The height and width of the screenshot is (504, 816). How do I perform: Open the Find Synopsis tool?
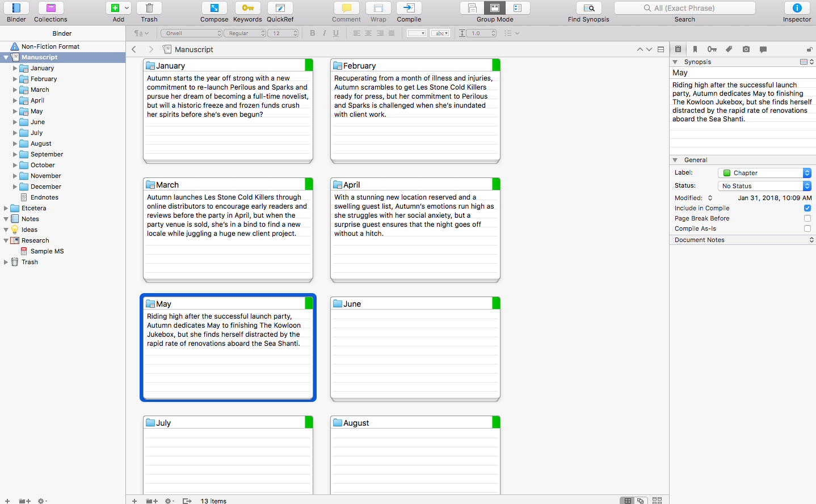pos(588,8)
